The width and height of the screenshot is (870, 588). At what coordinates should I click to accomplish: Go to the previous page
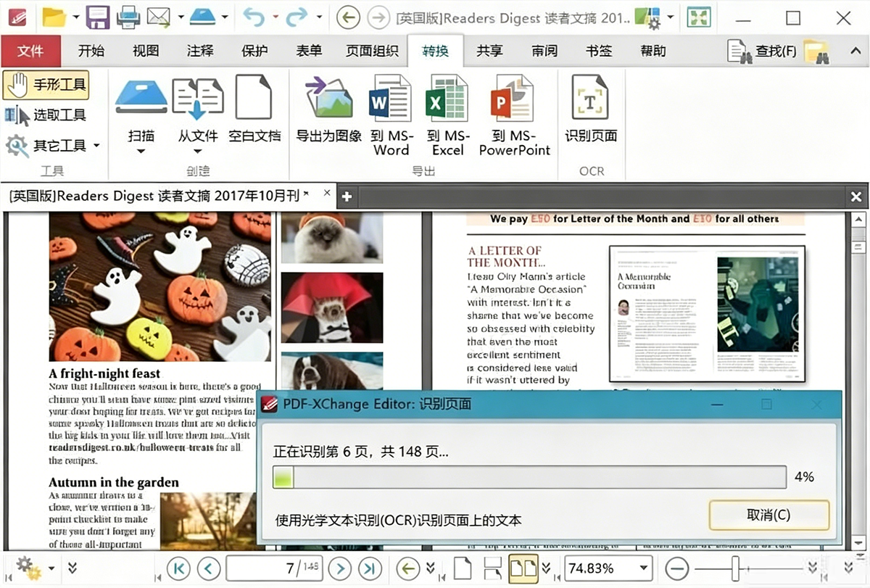pyautogui.click(x=209, y=568)
